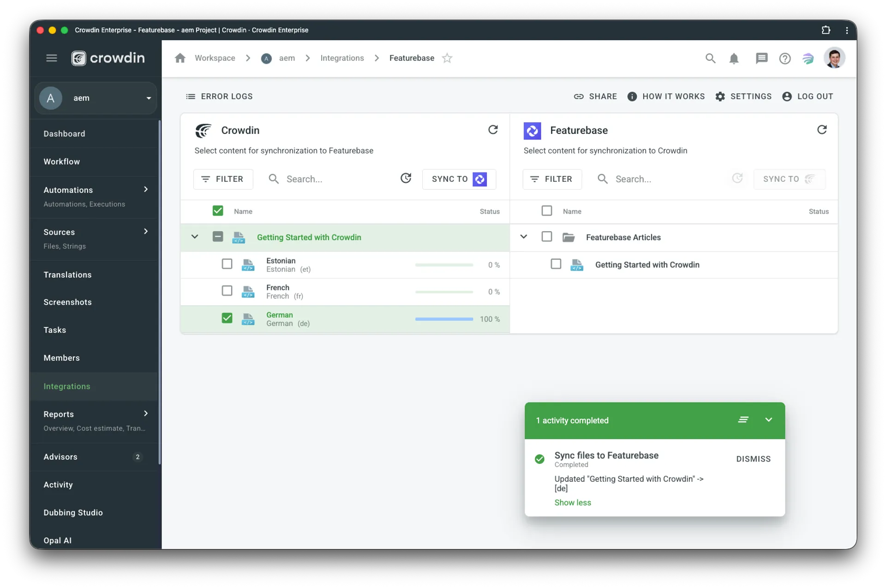
Task: Open HOW IT WORKS
Action: coord(666,96)
